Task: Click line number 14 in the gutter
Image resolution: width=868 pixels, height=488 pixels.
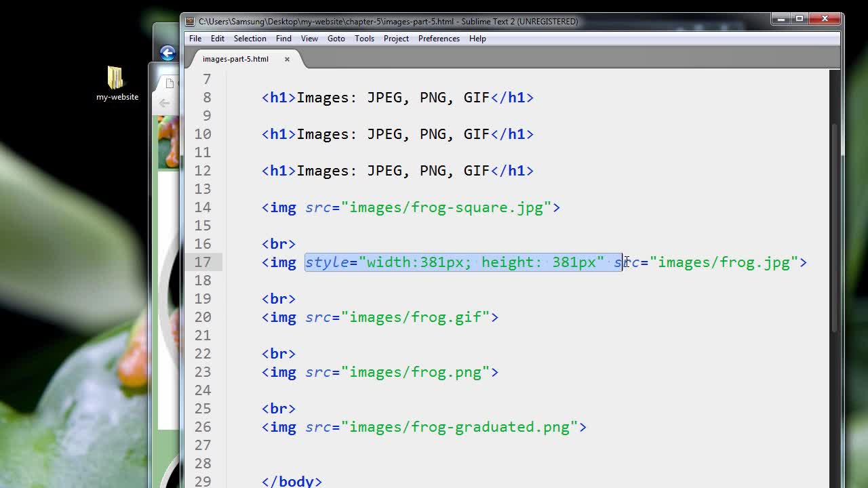Action: (x=202, y=207)
